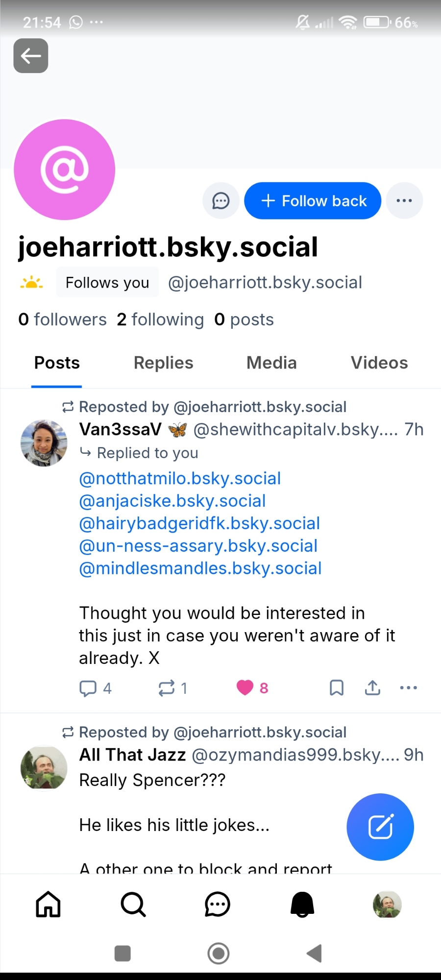The image size is (441, 980).
Task: Open @notthatmilo.bsky.social mention link
Action: (x=180, y=478)
